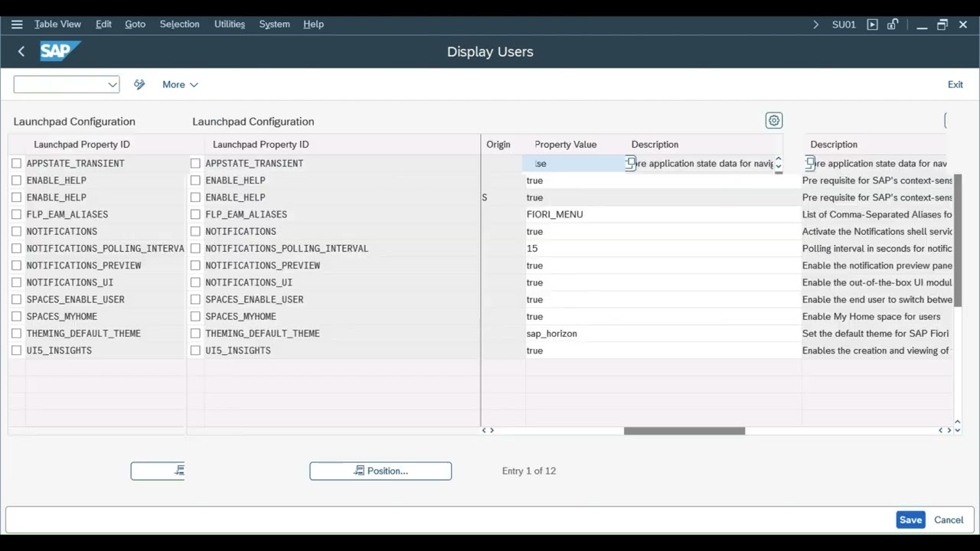
Task: Tick FLP_EAM_ALIASES checkbox in leftmost column
Action: click(x=17, y=214)
